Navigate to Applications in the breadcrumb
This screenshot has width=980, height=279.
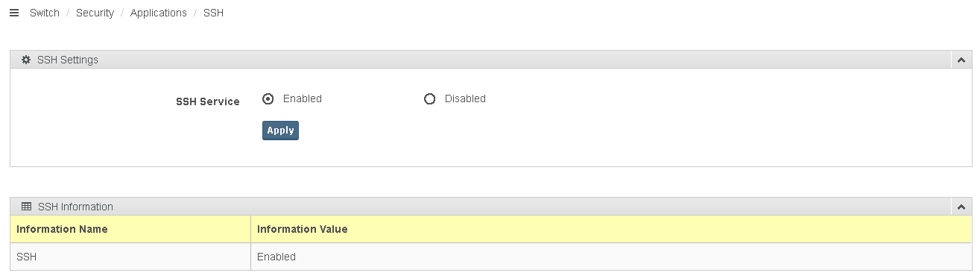tap(159, 13)
